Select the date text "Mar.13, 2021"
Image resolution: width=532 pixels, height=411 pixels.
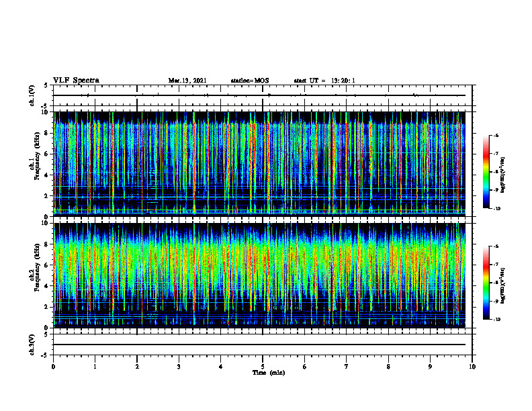point(187,81)
